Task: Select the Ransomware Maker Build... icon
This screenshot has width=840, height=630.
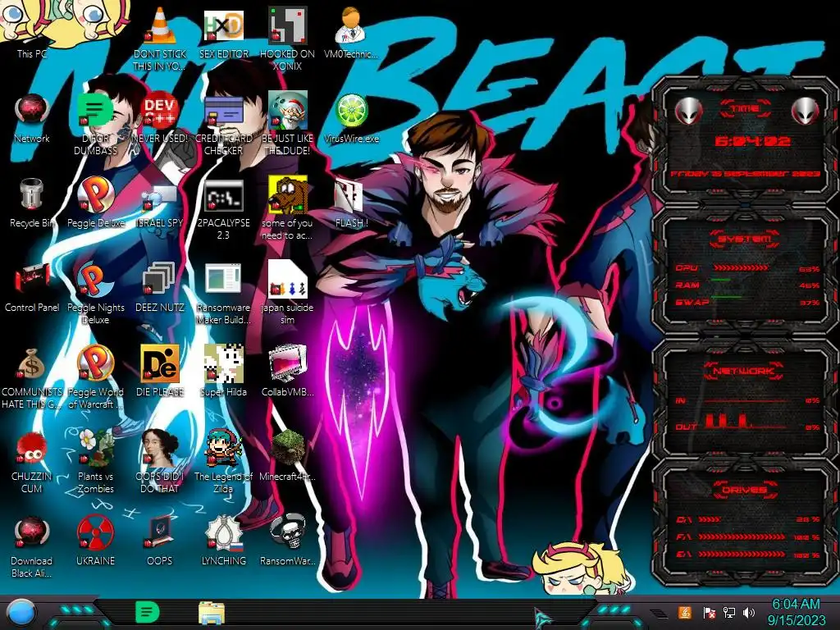Action: coord(223,294)
